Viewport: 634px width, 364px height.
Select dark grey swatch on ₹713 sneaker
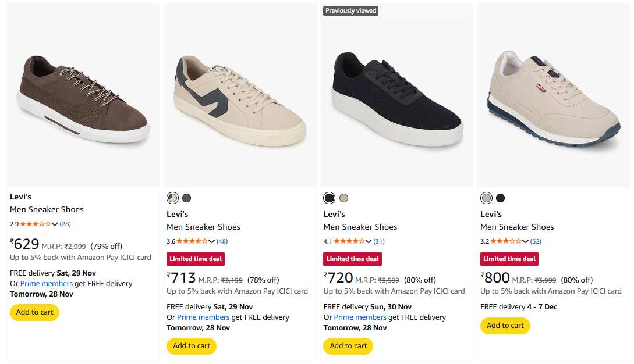pos(186,198)
